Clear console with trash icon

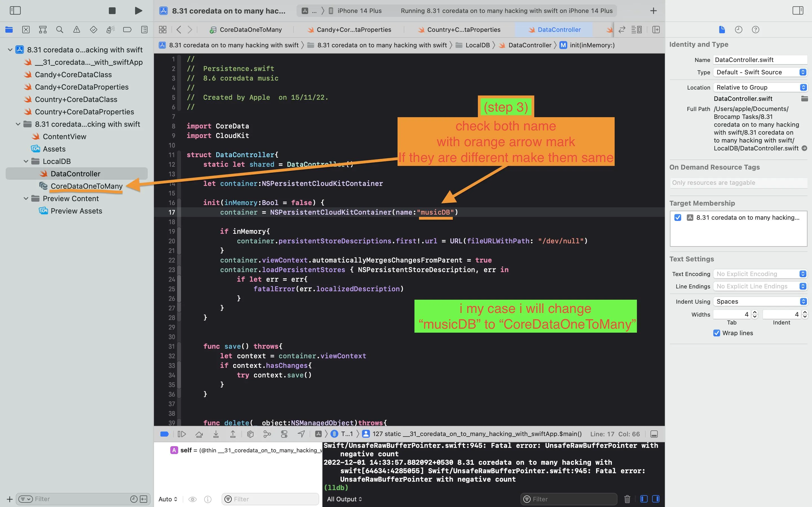click(627, 499)
